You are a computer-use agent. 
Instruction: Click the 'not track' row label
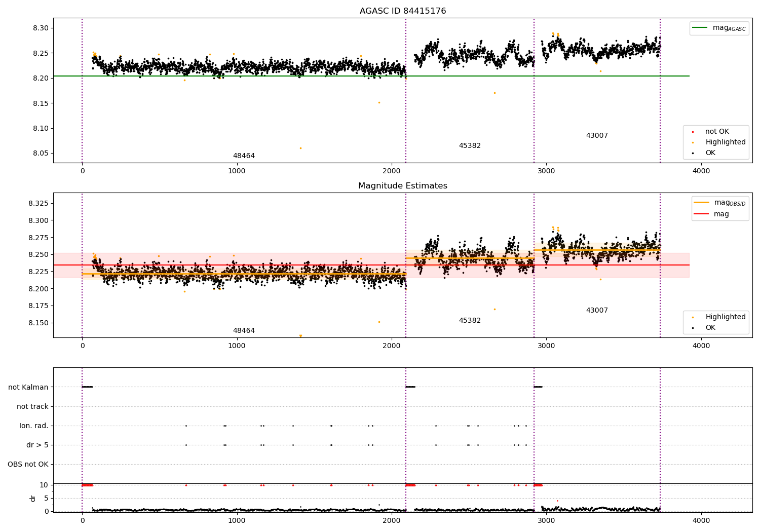coord(32,406)
